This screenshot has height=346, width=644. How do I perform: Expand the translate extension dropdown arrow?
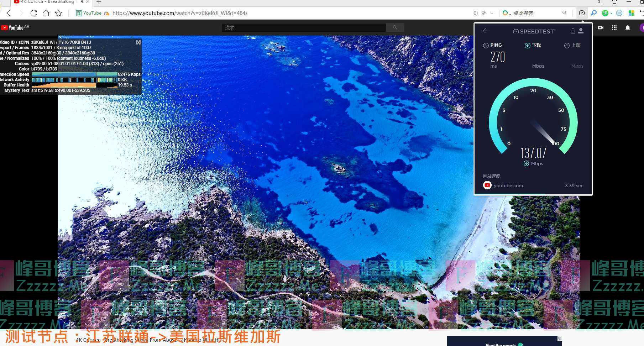[611, 14]
